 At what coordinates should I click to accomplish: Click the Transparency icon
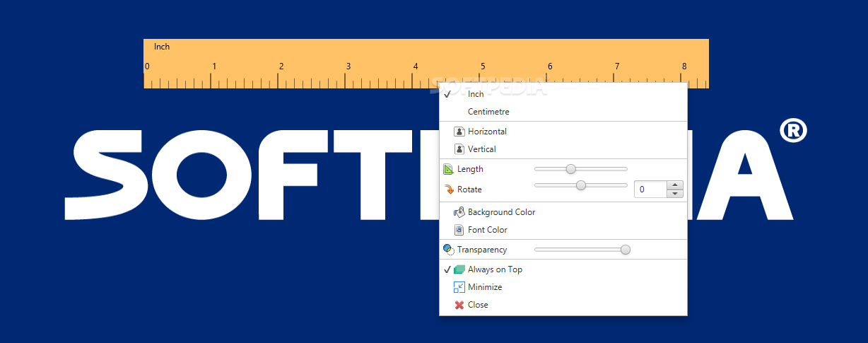pyautogui.click(x=448, y=250)
